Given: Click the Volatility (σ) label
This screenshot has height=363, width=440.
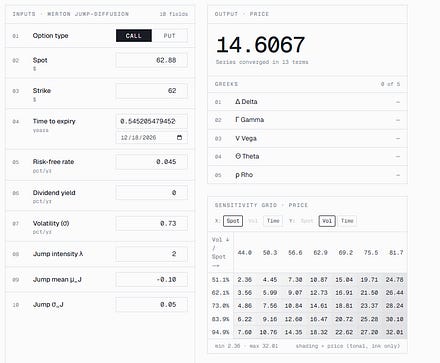Looking at the screenshot, I should click(51, 223).
